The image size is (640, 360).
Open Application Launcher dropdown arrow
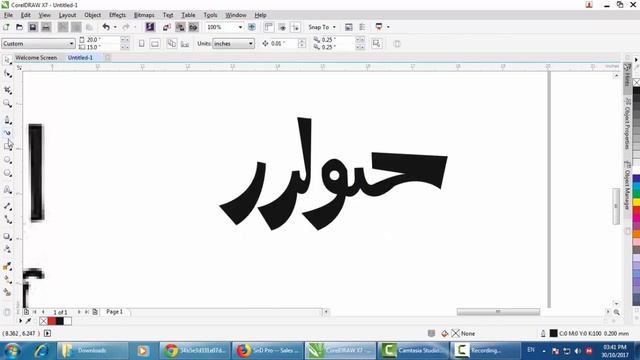[x=388, y=27]
